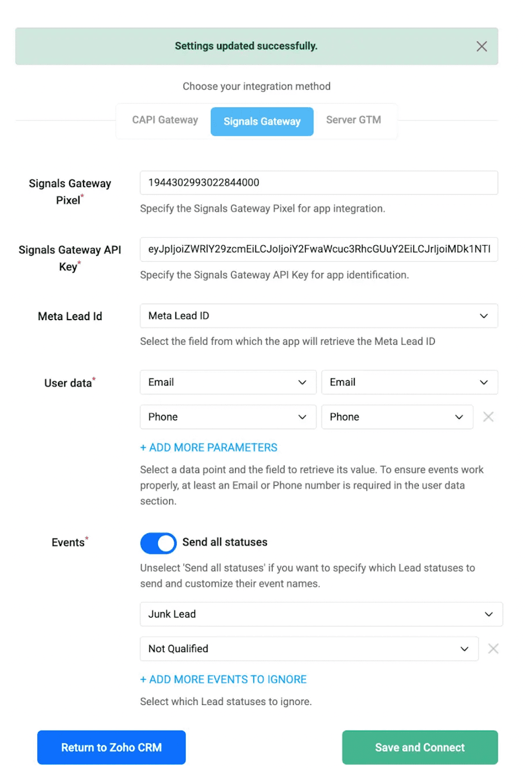Select the Signals Gateway tab
532x777 pixels.
(262, 121)
